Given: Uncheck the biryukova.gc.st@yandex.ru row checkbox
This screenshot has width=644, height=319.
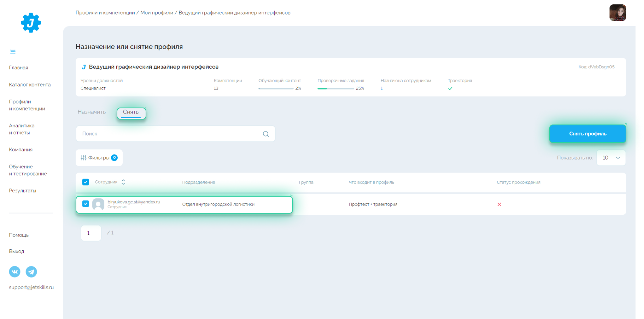Looking at the screenshot, I should [86, 204].
